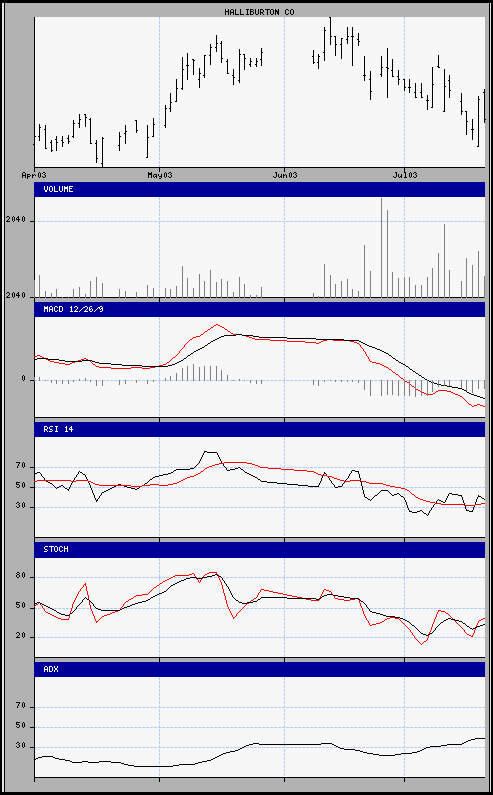
Task: Click the RSI 14 panel header
Action: point(259,429)
